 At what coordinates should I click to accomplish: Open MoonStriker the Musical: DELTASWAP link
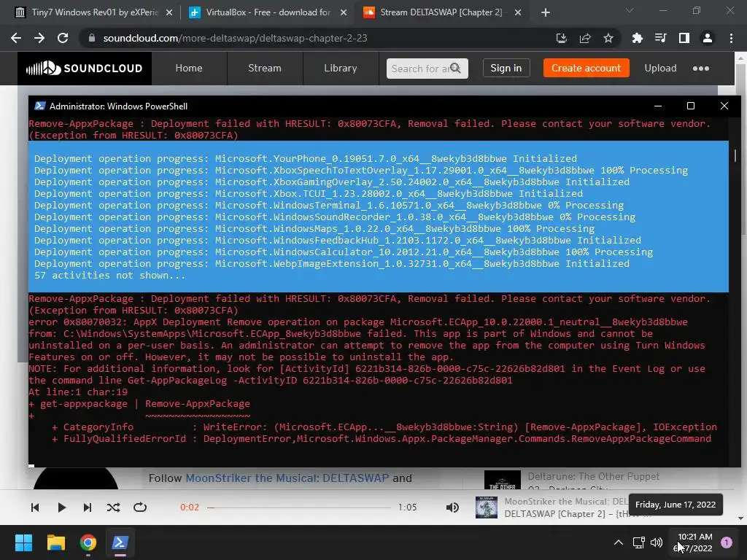point(287,478)
